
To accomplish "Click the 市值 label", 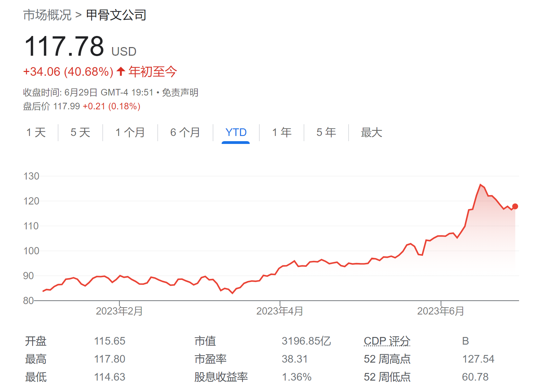I will click(x=205, y=341).
